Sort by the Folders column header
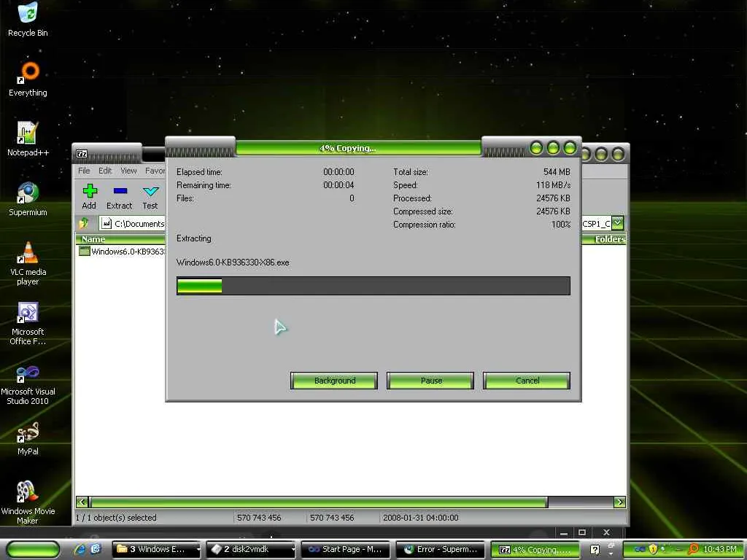 [x=603, y=239]
